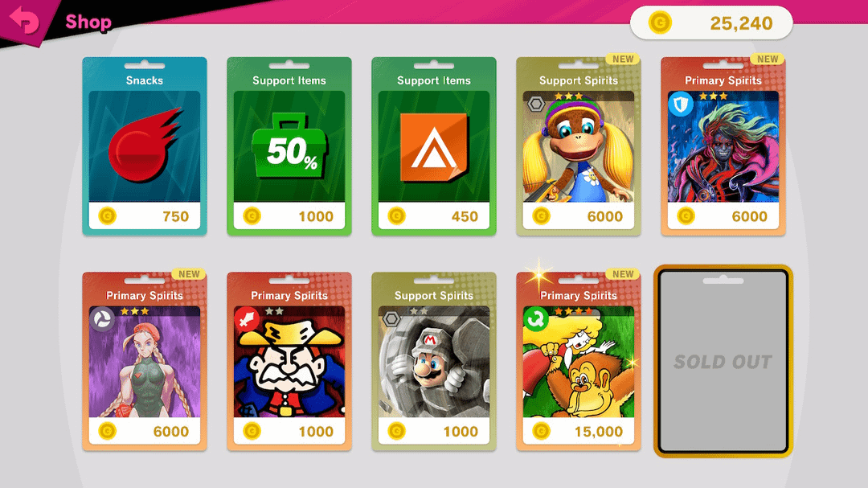Click the green grab type icon
This screenshot has height=488, width=868.
pos(536,319)
